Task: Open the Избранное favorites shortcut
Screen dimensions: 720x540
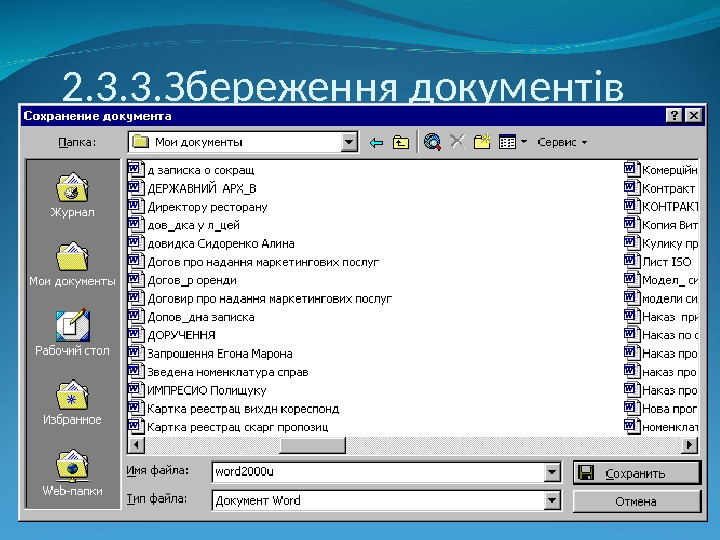Action: 72,403
